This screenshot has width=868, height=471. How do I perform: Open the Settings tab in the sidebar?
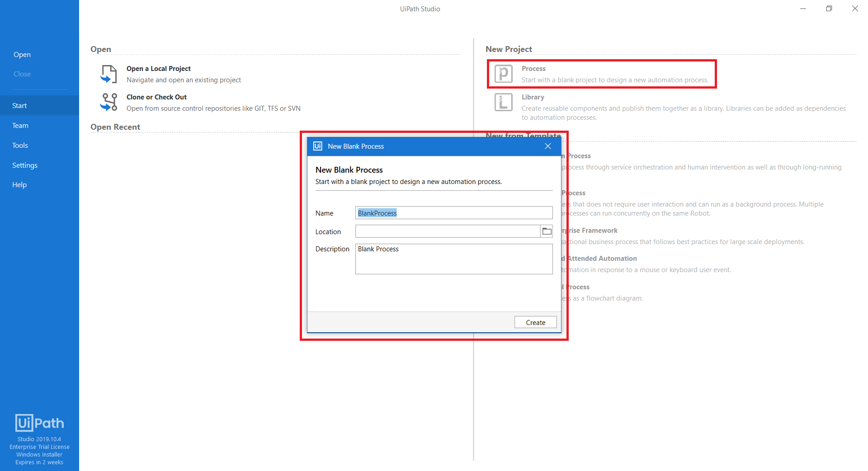tap(39, 165)
